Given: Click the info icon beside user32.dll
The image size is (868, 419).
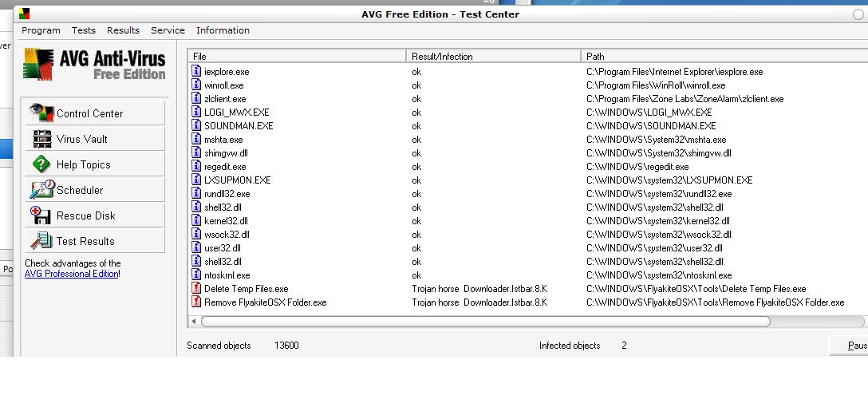Looking at the screenshot, I should tap(196, 247).
